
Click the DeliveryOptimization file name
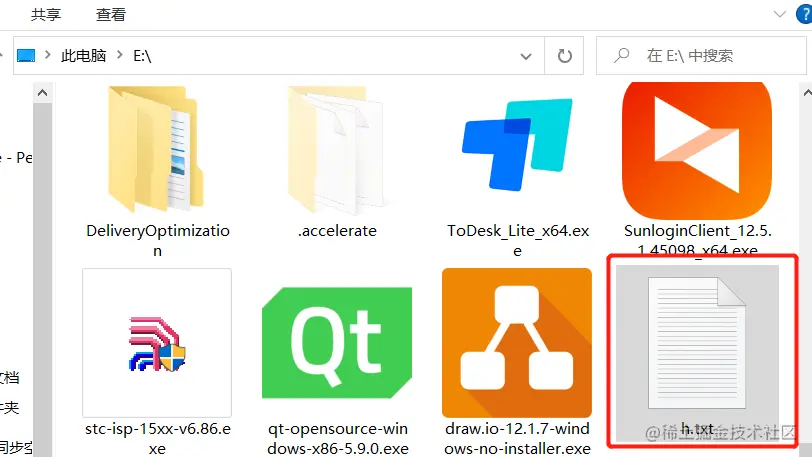point(157,240)
